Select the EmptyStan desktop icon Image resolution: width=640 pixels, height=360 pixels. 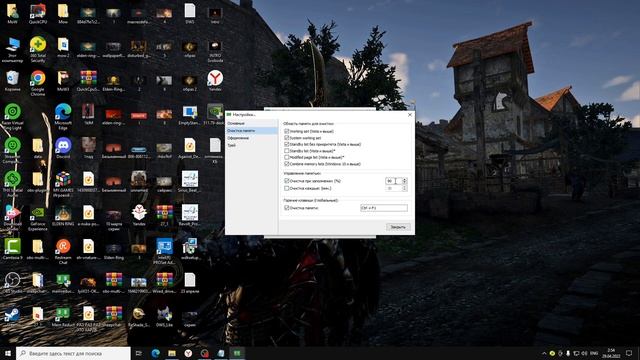[190, 115]
